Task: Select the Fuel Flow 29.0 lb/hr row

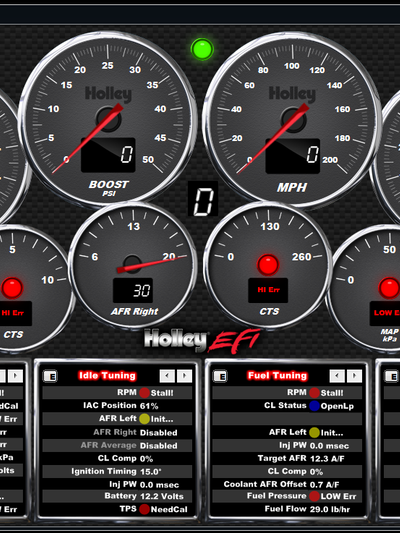Action: click(287, 509)
